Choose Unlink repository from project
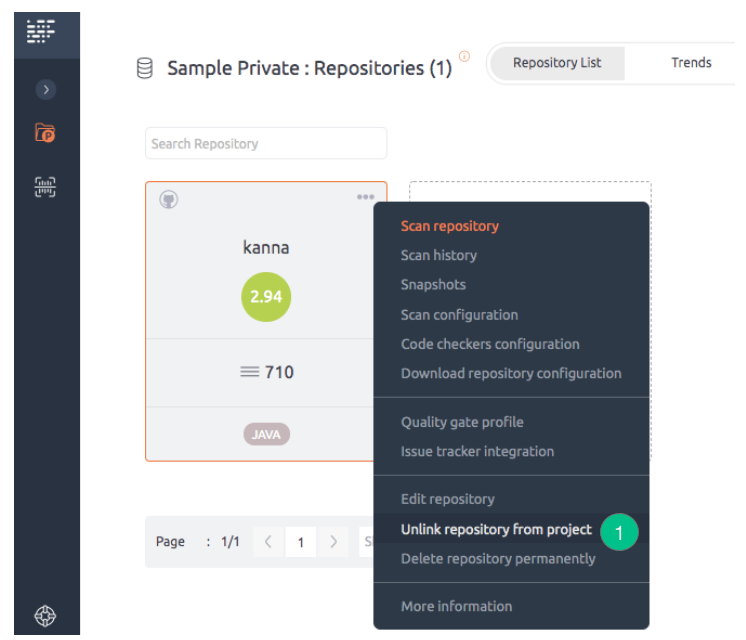The image size is (746, 640). pos(496,530)
